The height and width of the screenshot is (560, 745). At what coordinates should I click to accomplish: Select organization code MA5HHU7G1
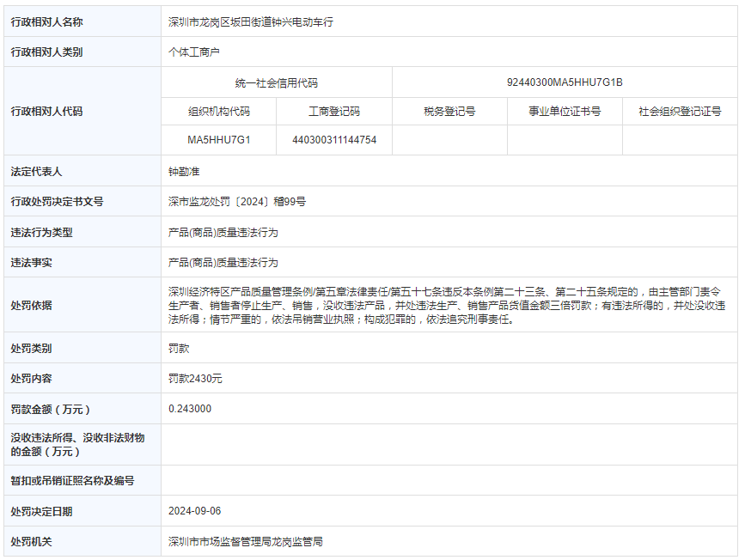tap(218, 140)
